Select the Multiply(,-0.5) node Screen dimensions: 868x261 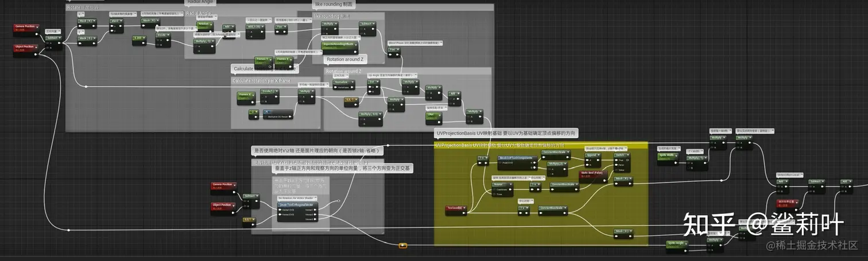click(x=370, y=119)
